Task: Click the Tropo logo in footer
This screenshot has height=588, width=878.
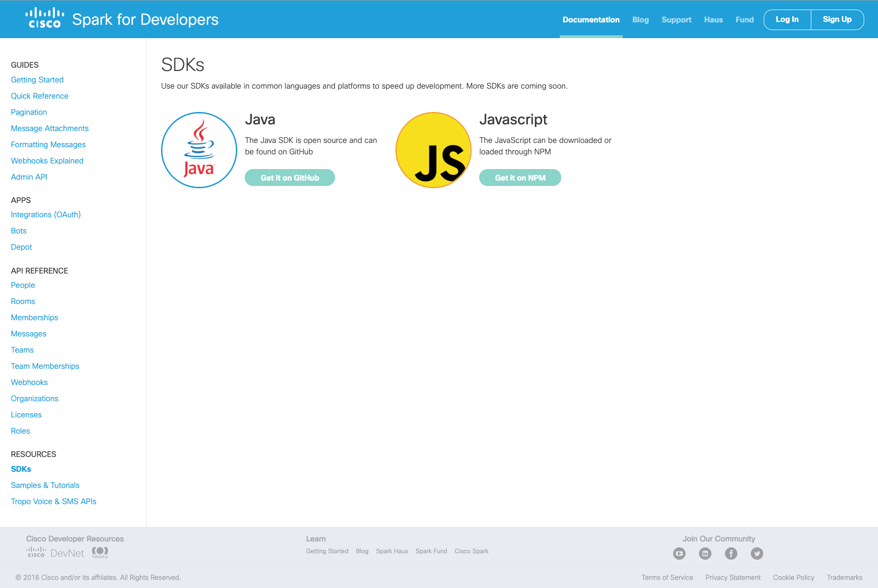Action: point(100,552)
